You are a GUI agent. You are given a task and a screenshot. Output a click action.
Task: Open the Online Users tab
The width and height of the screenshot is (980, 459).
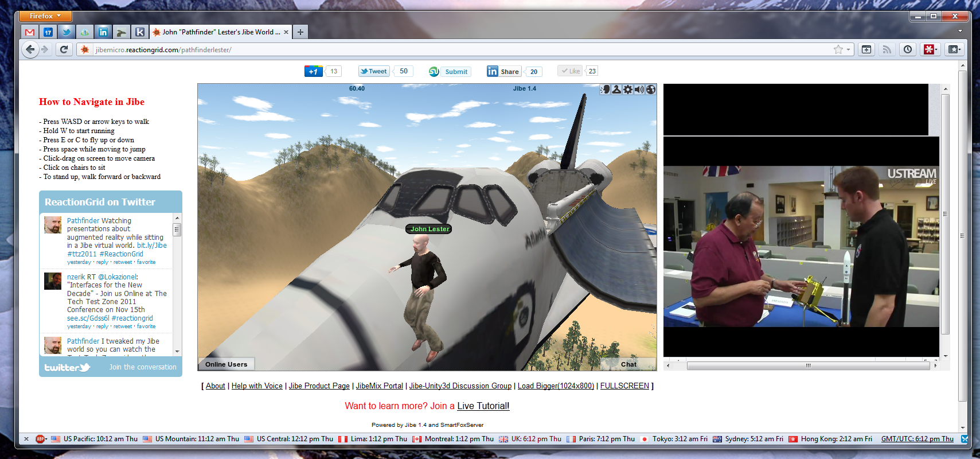pyautogui.click(x=227, y=364)
